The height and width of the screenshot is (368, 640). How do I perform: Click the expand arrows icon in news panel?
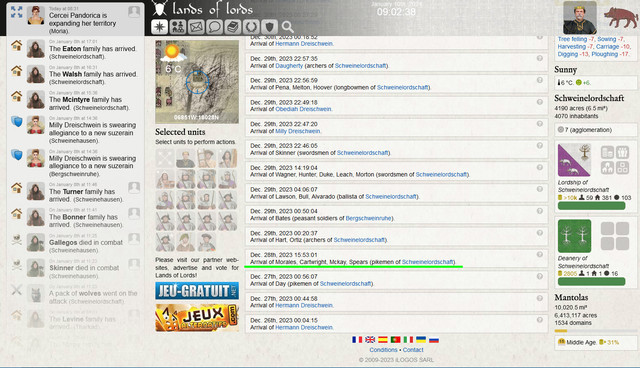(17, 12)
